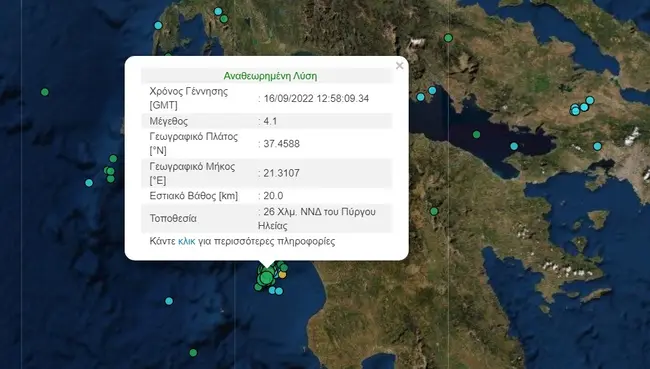Click the green marker in northern mainland
The height and width of the screenshot is (369, 650).
[x=448, y=38]
